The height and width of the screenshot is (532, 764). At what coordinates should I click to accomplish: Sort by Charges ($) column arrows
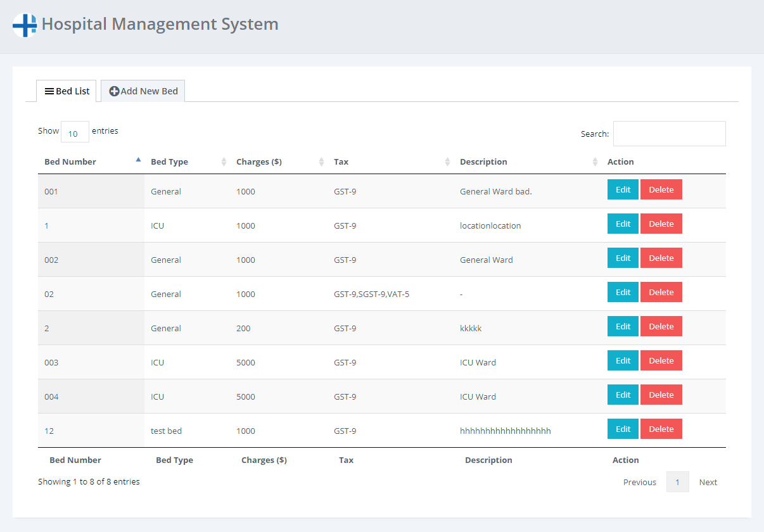click(x=321, y=162)
